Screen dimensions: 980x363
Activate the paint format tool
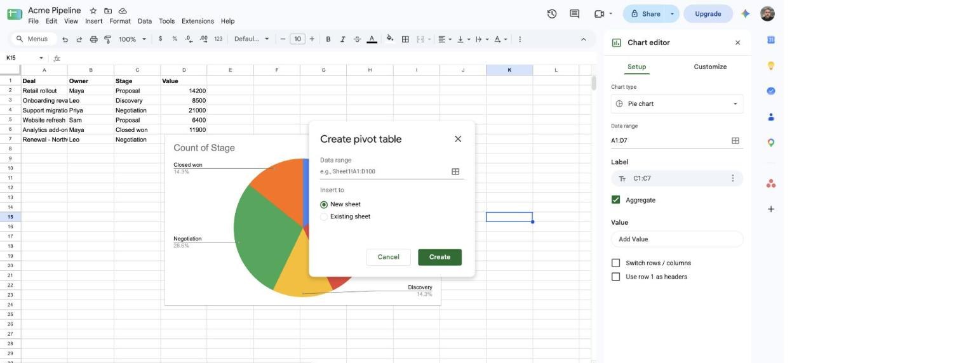point(108,39)
